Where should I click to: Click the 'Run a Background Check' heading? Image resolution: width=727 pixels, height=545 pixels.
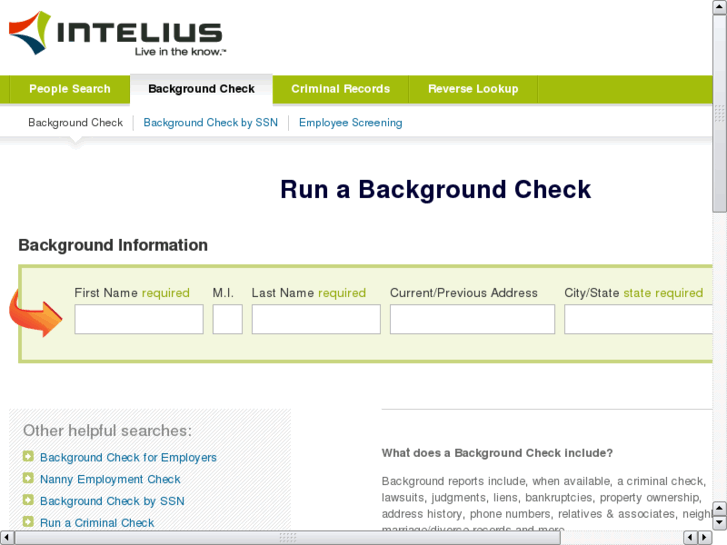[x=435, y=190]
